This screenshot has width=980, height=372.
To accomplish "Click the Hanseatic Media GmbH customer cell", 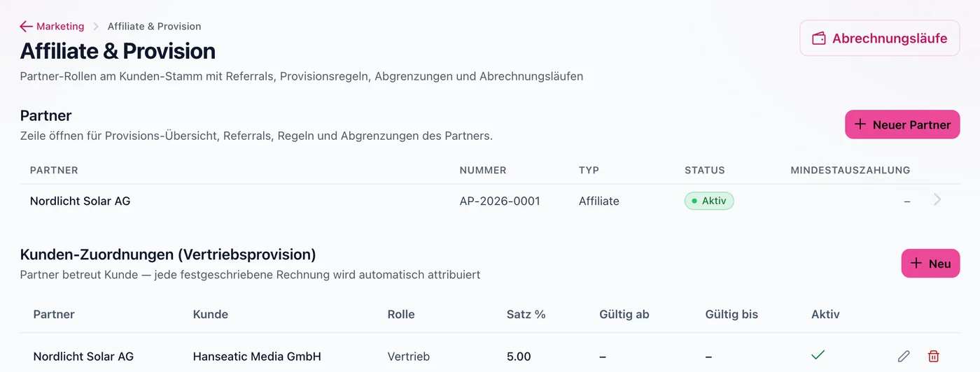I will 257,357.
